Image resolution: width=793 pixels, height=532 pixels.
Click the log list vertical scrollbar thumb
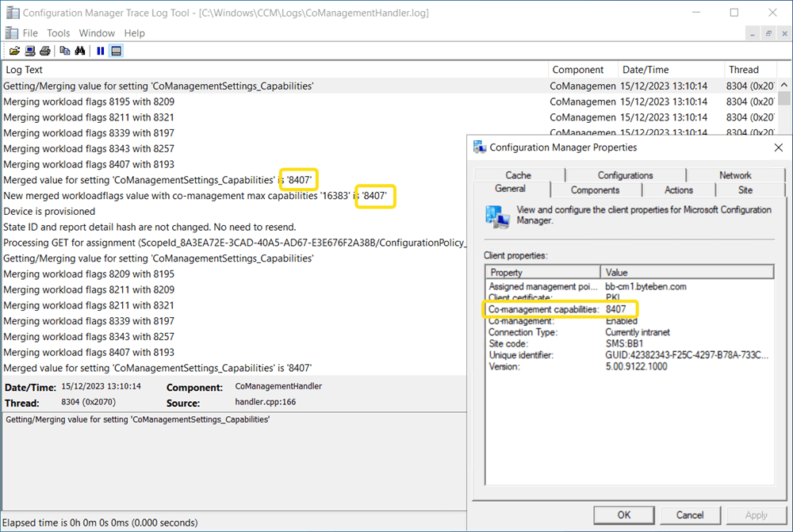click(784, 98)
